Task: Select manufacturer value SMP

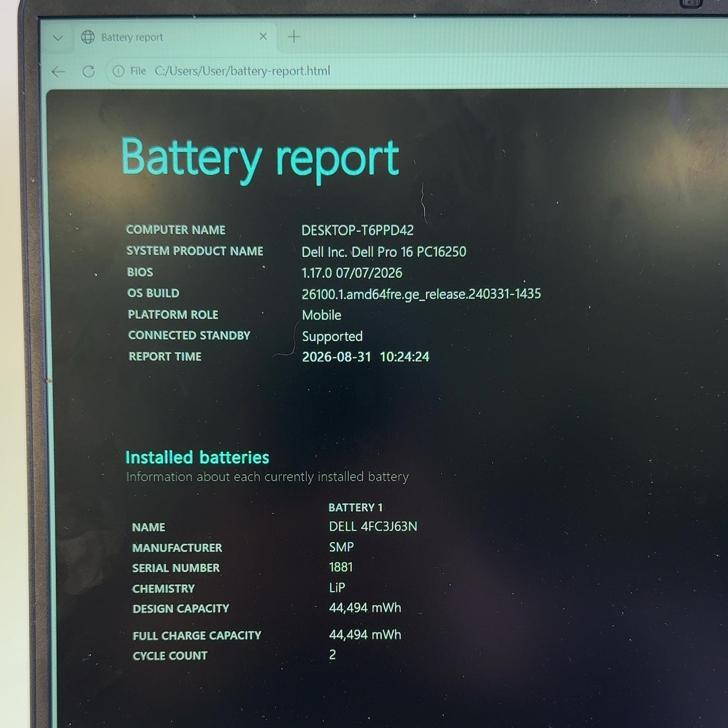Action: pyautogui.click(x=342, y=547)
